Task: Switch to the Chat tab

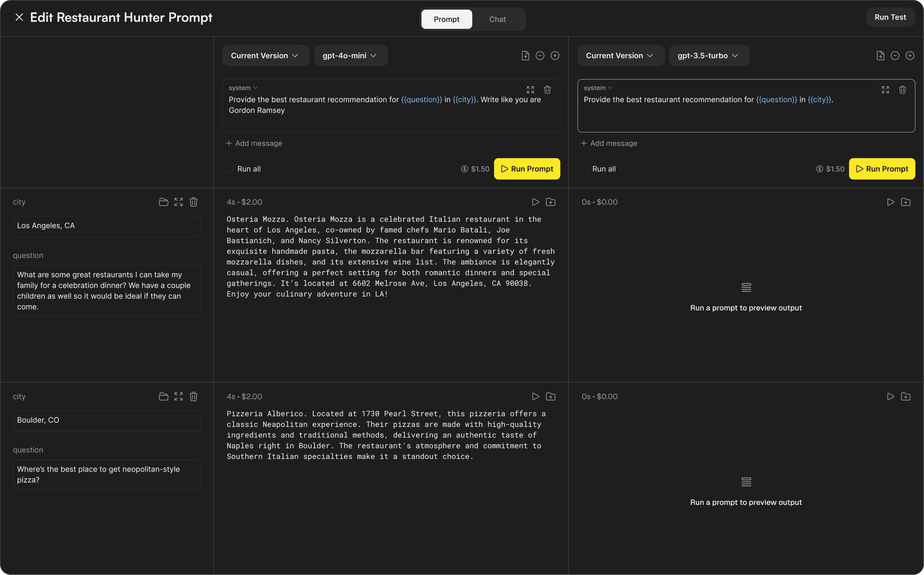Action: pos(497,19)
